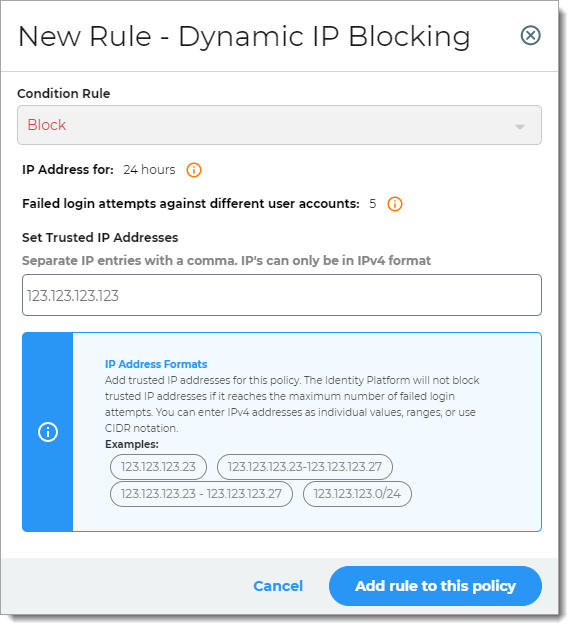
Task: Click the IP Address Formats heading
Action: point(156,364)
